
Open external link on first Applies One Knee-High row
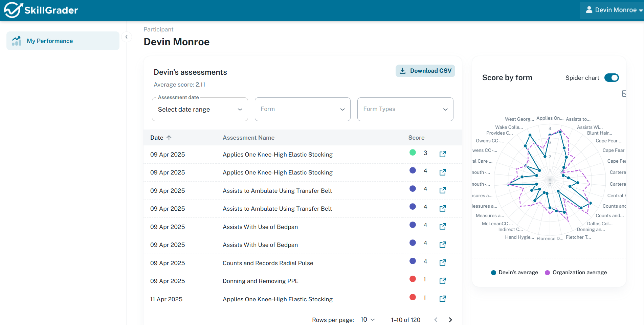click(x=443, y=154)
